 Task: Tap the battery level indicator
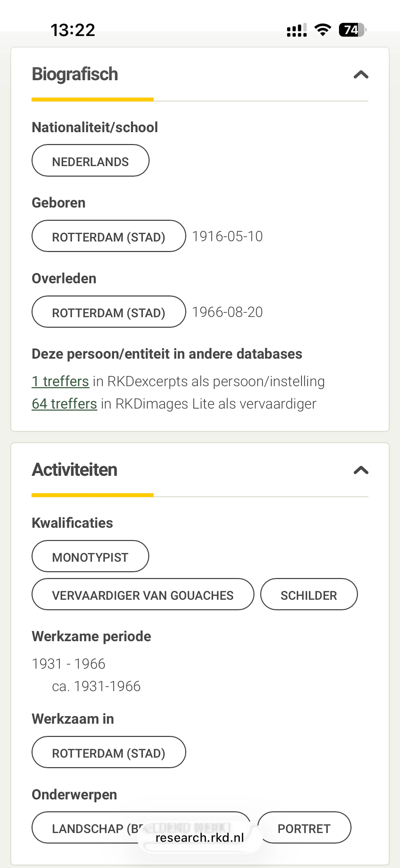352,30
